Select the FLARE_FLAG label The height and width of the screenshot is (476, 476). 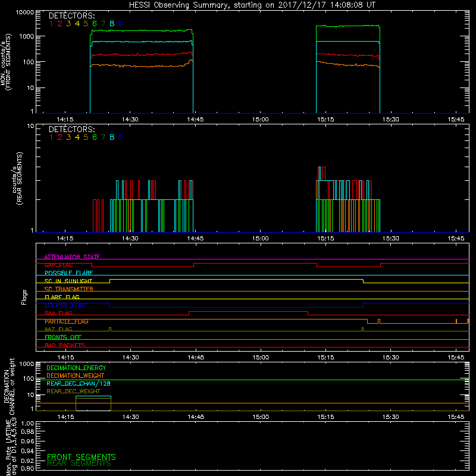62,297
